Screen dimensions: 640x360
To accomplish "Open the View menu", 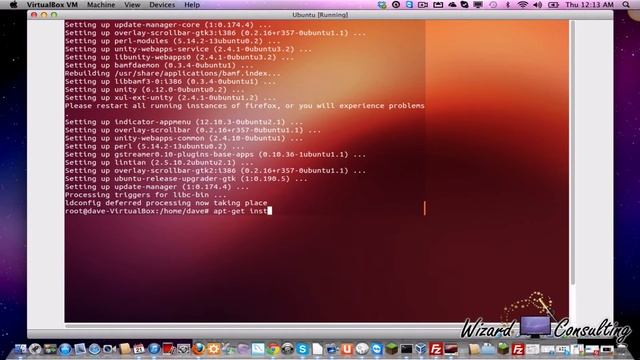I will (132, 4).
